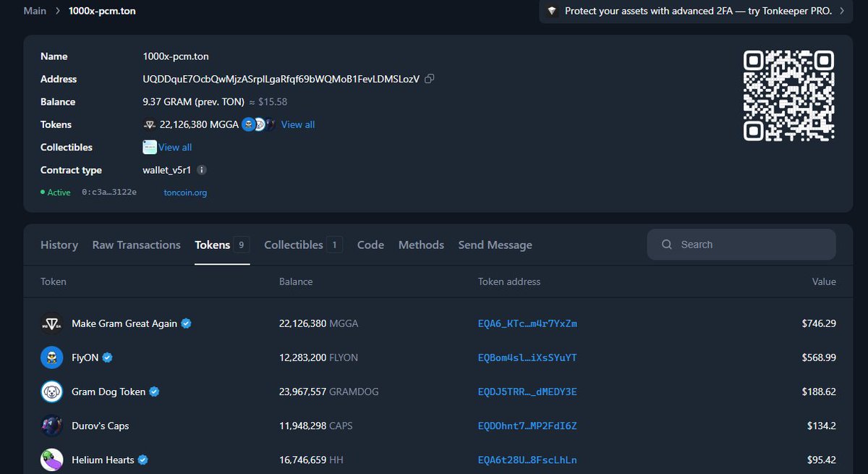Viewport: 868px width, 474px height.
Task: Click the contract type info icon
Action: (x=202, y=170)
